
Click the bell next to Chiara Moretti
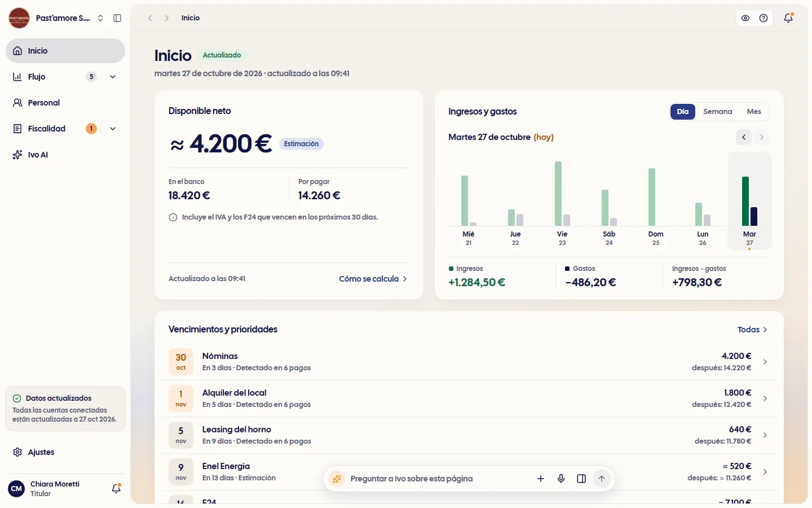(116, 489)
